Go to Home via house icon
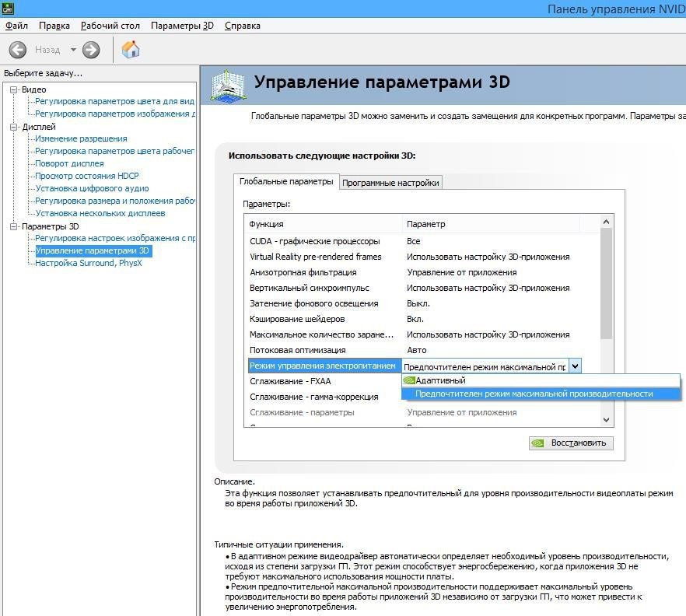 (131, 50)
